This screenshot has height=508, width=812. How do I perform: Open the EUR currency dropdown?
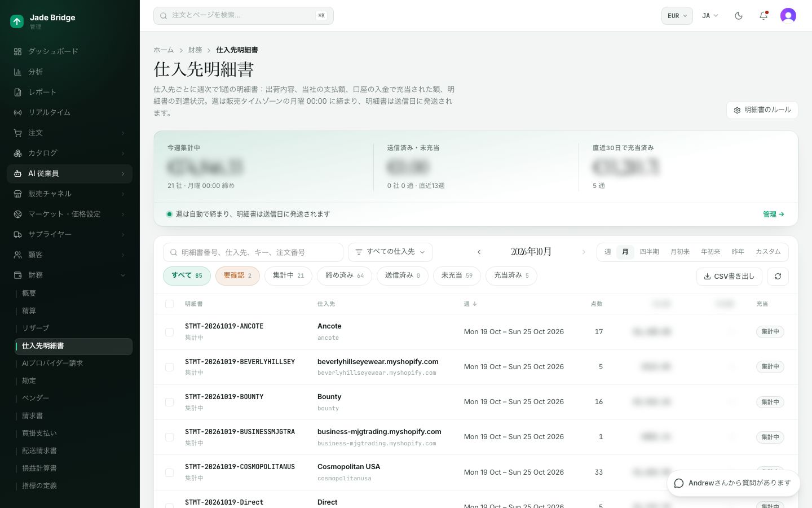677,16
